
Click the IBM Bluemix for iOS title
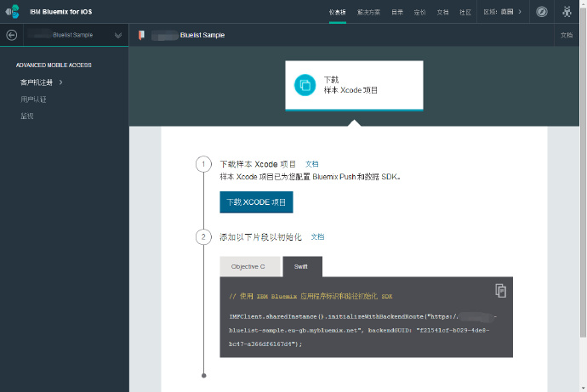[61, 12]
